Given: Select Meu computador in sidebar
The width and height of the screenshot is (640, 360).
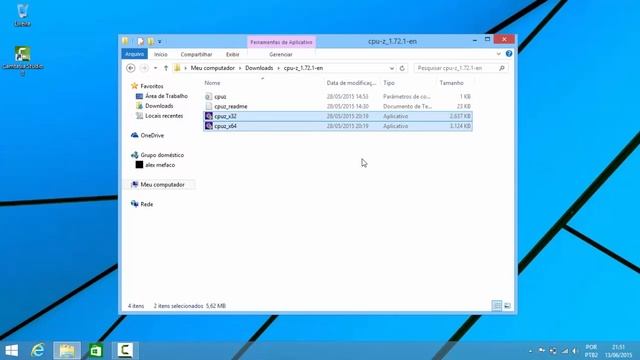Looking at the screenshot, I should [x=162, y=184].
